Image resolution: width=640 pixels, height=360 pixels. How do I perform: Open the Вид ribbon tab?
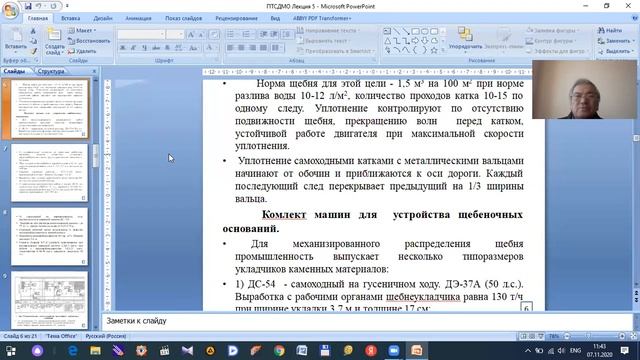click(x=275, y=18)
